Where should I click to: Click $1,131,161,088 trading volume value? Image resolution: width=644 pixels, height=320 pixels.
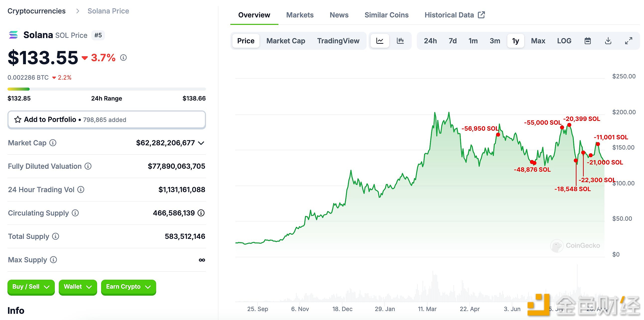(x=182, y=190)
